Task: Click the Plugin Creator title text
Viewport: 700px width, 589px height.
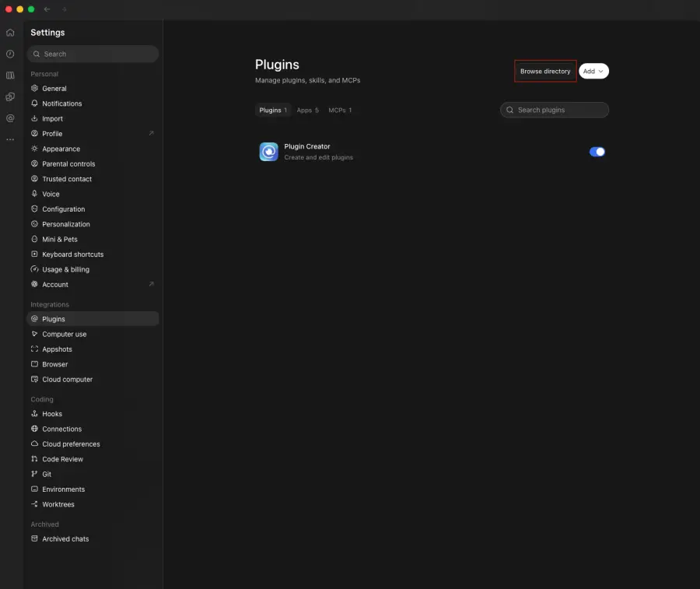Action: coord(307,146)
